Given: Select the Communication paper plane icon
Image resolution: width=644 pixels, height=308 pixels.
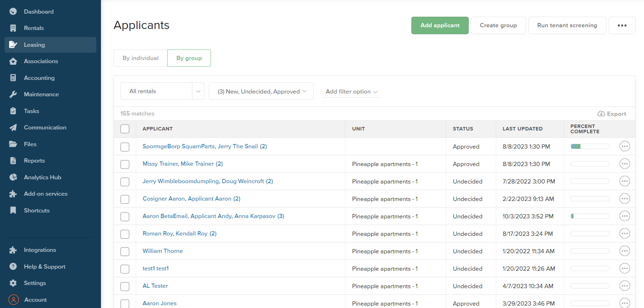Looking at the screenshot, I should (x=13, y=127).
